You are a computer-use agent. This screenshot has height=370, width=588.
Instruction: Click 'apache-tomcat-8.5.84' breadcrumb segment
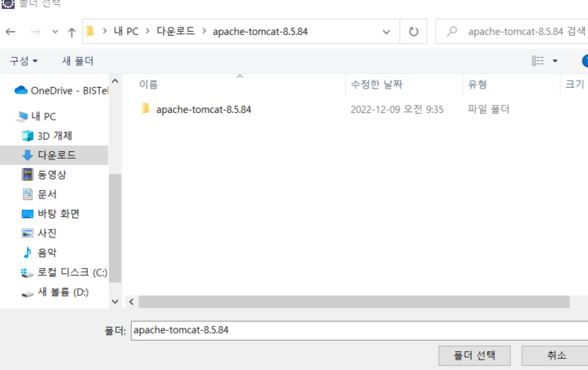tap(260, 32)
